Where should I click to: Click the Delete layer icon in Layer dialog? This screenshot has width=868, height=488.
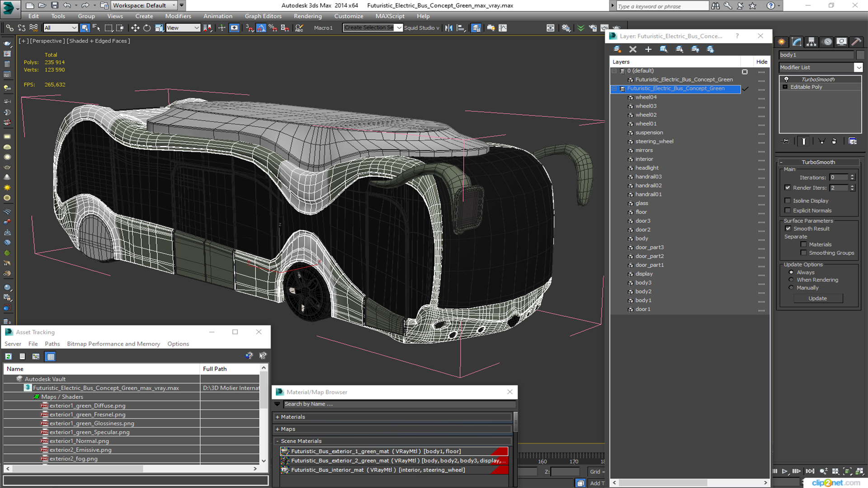pos(632,49)
